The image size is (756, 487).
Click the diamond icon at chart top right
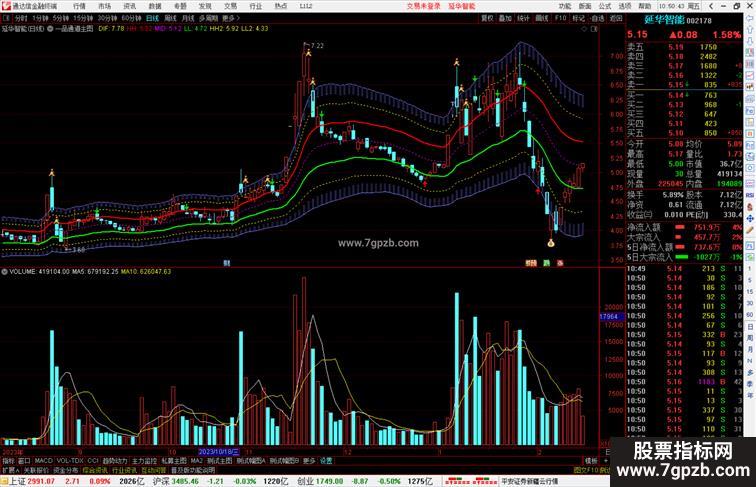click(584, 29)
